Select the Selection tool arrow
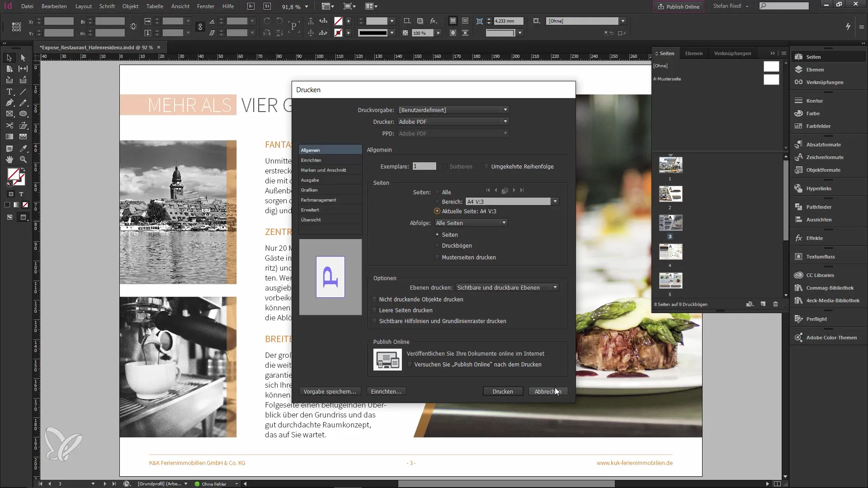 tap(9, 58)
